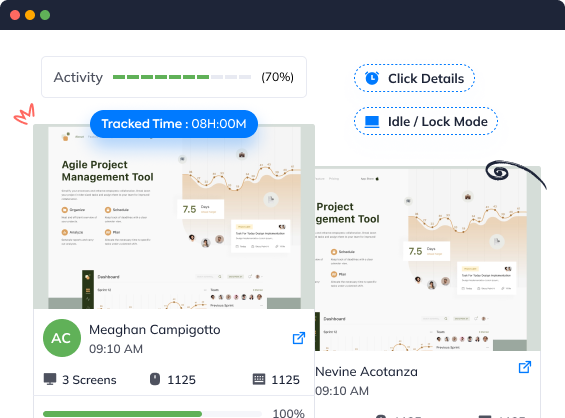Screen dimensions: 565x418
Task: Click the mouse icon beside 1125
Action: coord(155,379)
